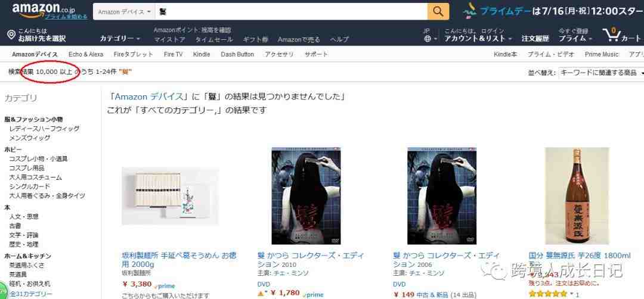Select Fireタブレット in sub-navigation

[x=134, y=54]
